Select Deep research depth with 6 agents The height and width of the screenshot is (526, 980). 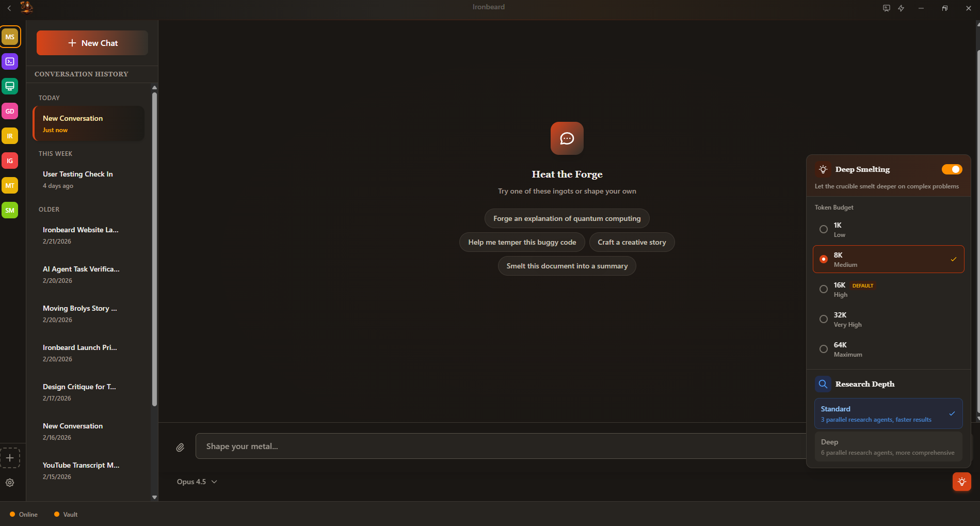888,447
